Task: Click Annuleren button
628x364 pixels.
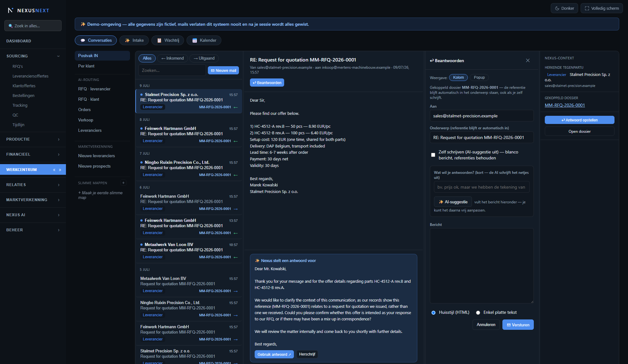Action: click(486, 325)
